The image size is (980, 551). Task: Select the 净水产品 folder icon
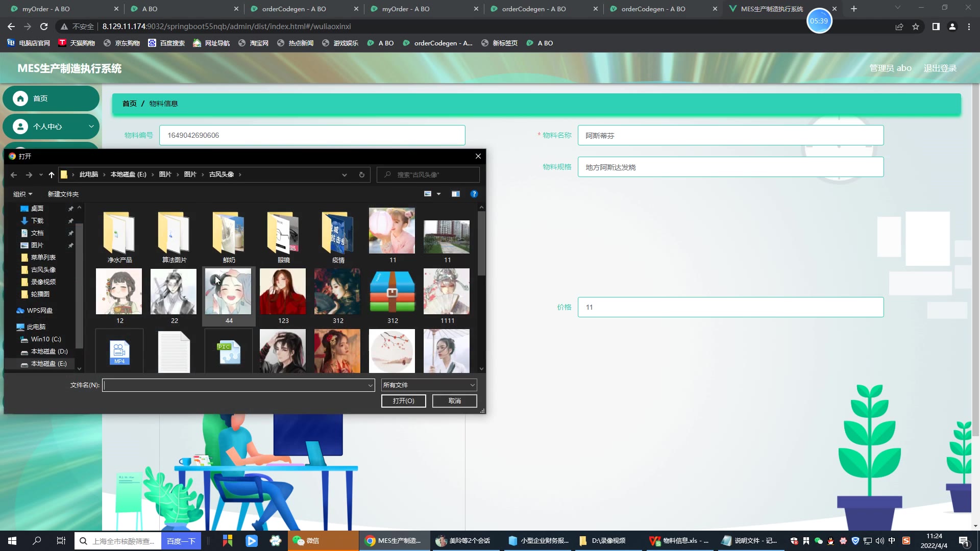click(119, 233)
